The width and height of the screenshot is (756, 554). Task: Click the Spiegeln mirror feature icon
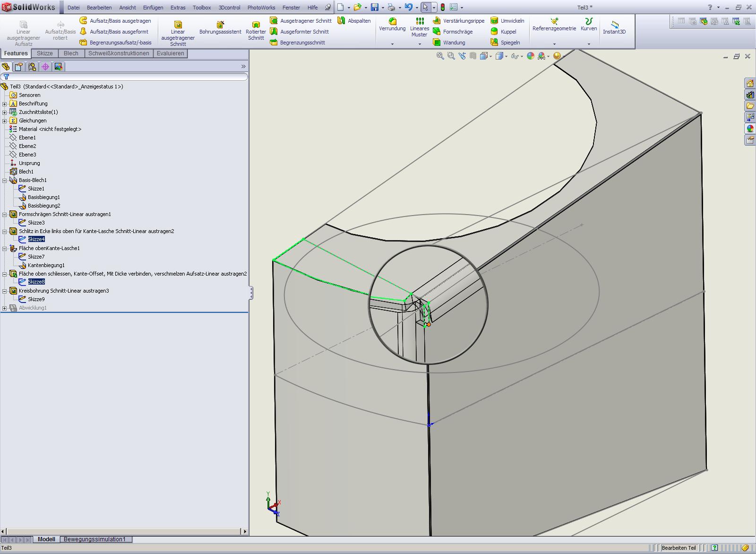(494, 43)
